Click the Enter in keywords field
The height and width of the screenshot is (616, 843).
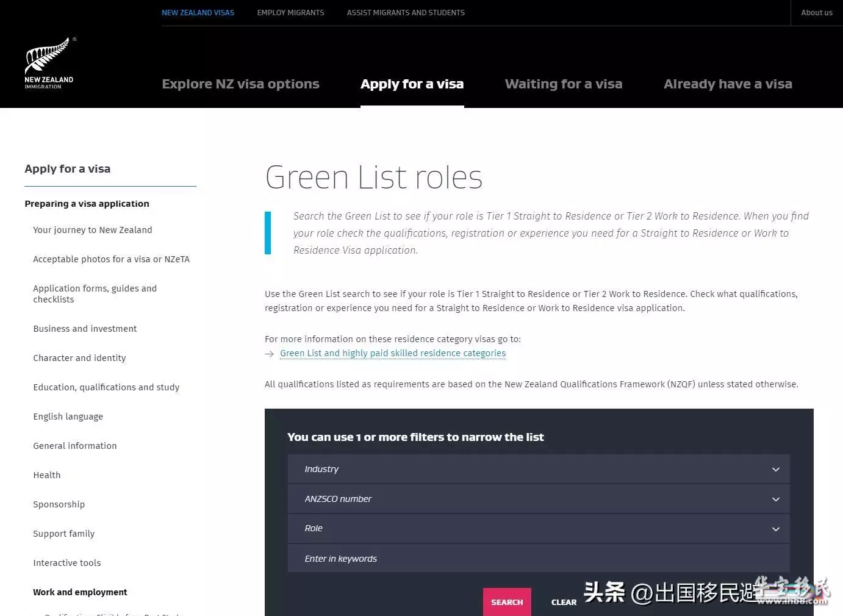[539, 559]
